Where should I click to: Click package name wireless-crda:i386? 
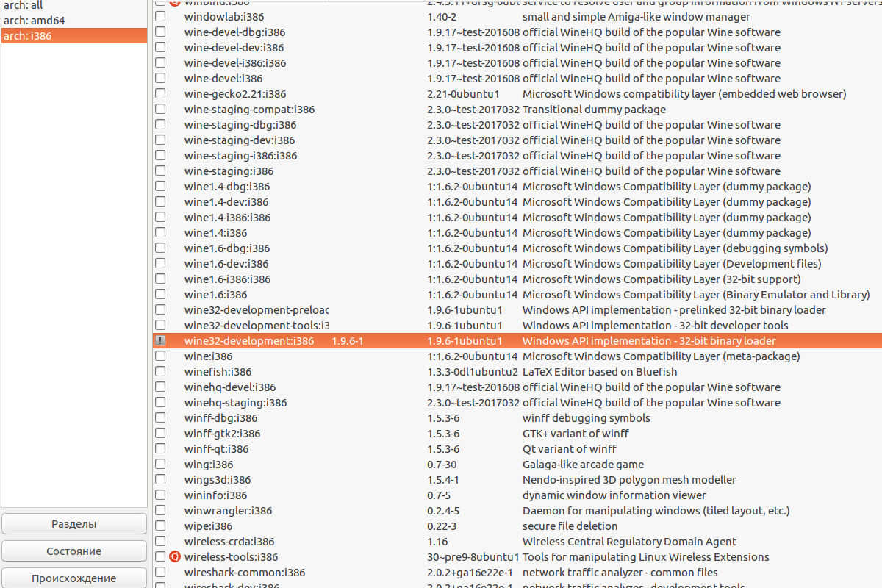[229, 541]
